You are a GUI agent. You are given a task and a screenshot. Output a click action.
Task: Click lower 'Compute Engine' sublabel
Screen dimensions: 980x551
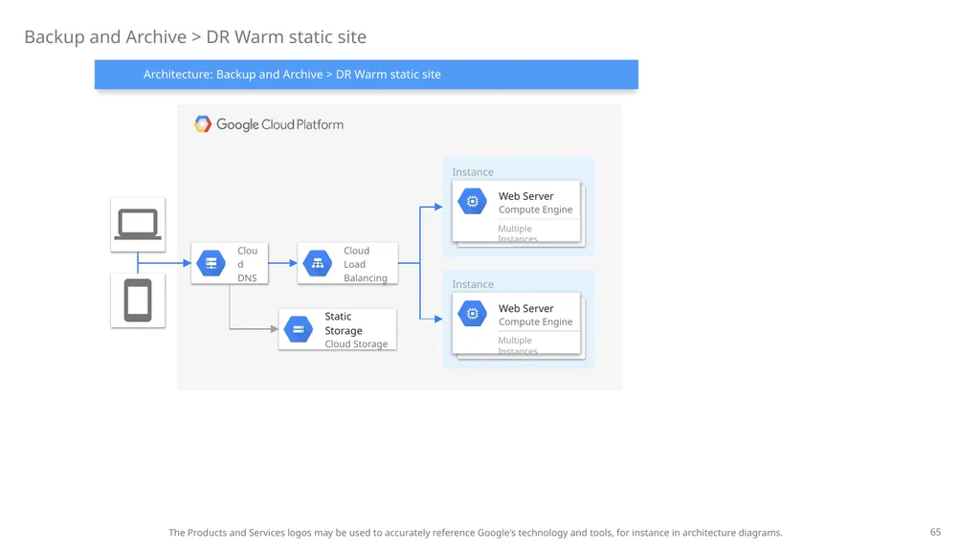coord(535,321)
